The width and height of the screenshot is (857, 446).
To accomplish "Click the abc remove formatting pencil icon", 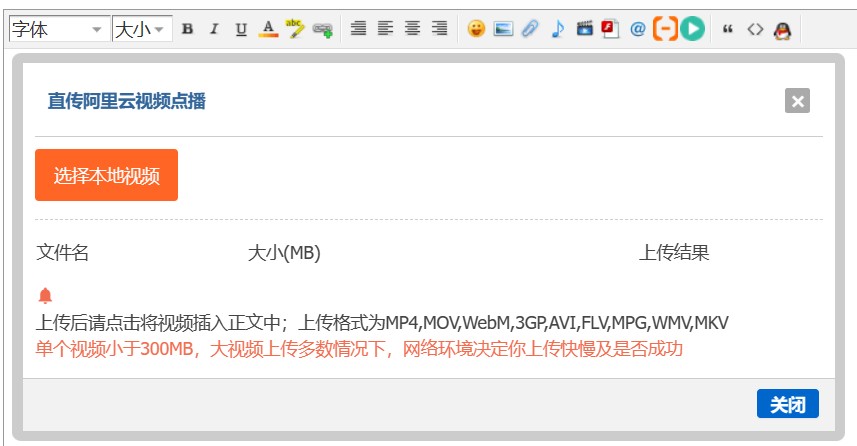I will pos(295,29).
